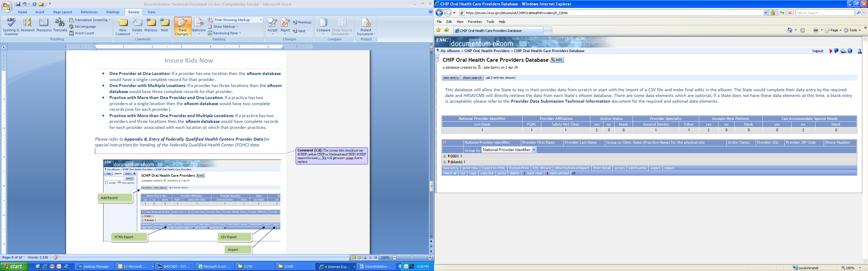Open the Word Office Button menu

pos(6,6)
